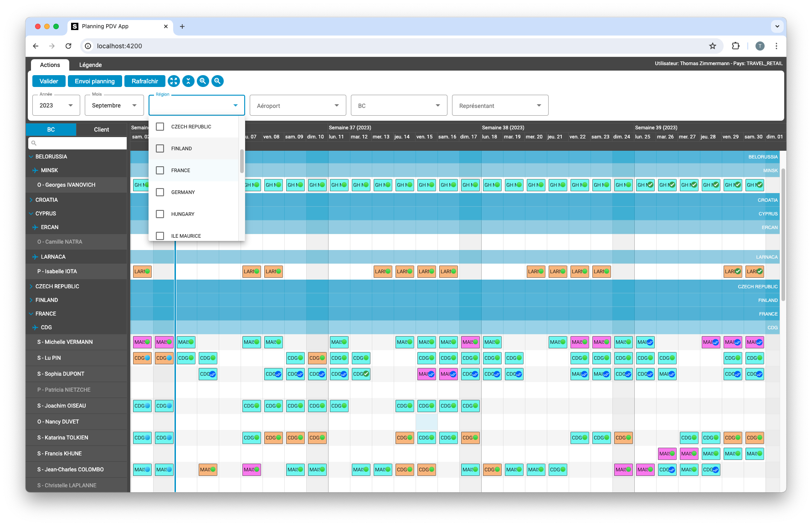Image resolution: width=812 pixels, height=526 pixels.
Task: Click the airplane icon beside MINSK
Action: [36, 170]
